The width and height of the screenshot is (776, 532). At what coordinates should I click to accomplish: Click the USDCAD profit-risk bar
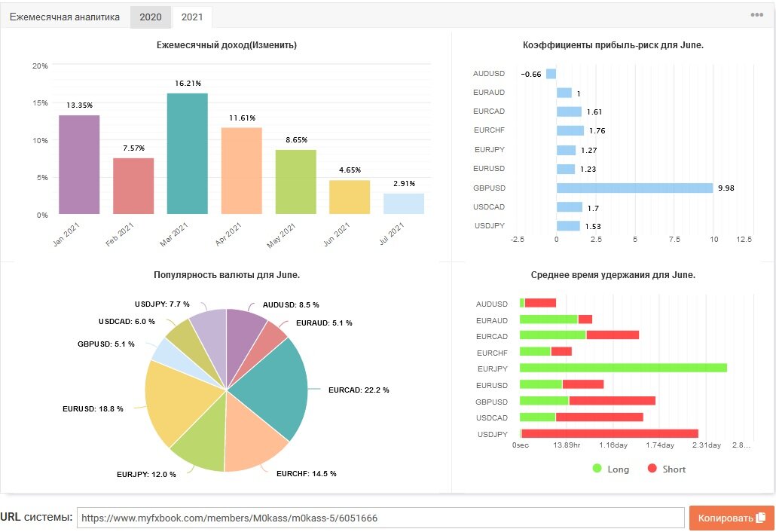tap(570, 207)
